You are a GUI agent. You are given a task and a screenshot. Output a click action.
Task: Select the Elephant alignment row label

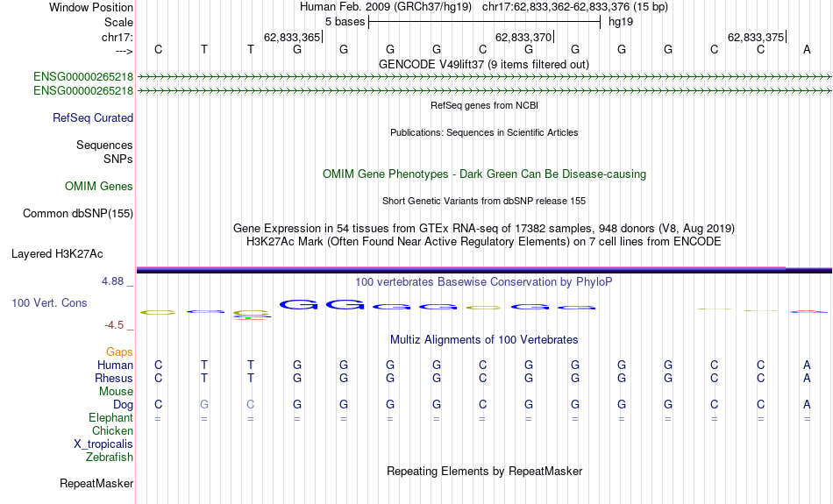pos(111,417)
